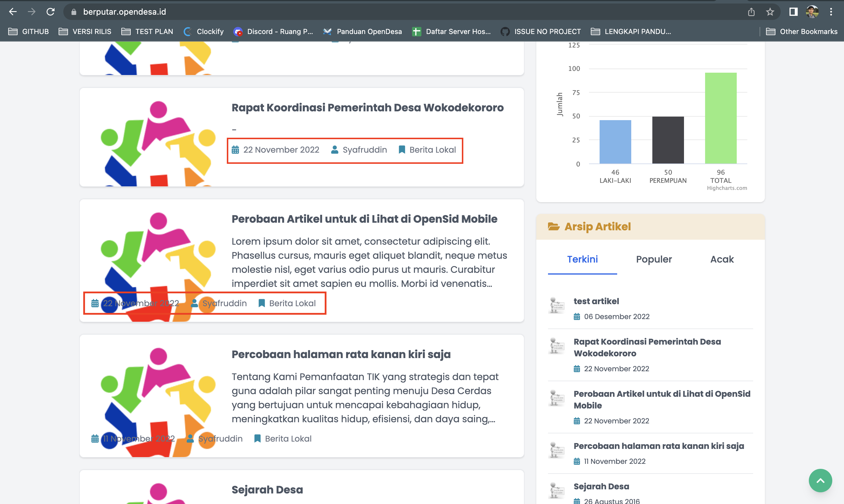Viewport: 844px width, 504px height.
Task: Click the calendar icon beside 22 November 2022
Action: point(235,149)
